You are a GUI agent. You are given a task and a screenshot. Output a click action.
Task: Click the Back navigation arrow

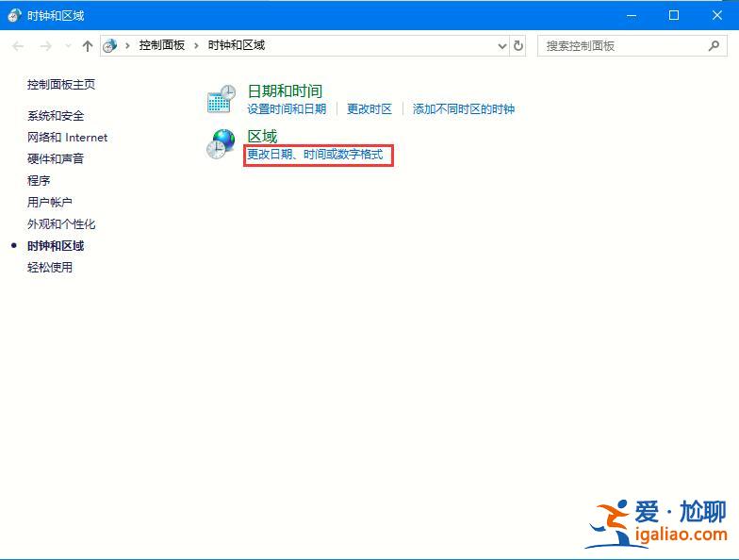[x=18, y=45]
